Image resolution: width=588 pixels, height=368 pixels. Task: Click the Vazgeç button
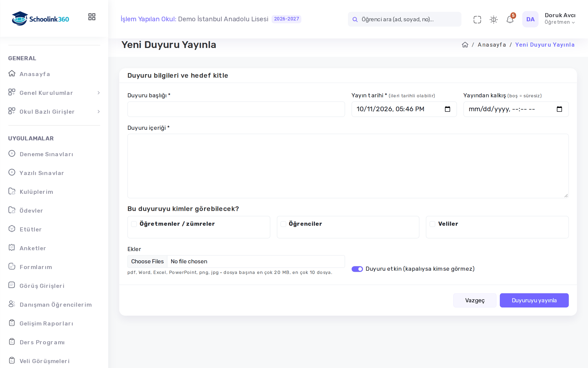tap(475, 300)
